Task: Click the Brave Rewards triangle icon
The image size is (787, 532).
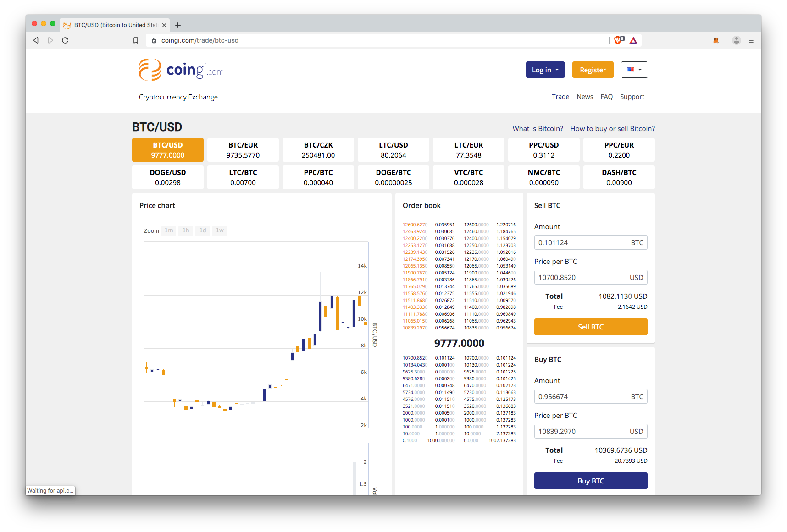Action: pos(633,40)
